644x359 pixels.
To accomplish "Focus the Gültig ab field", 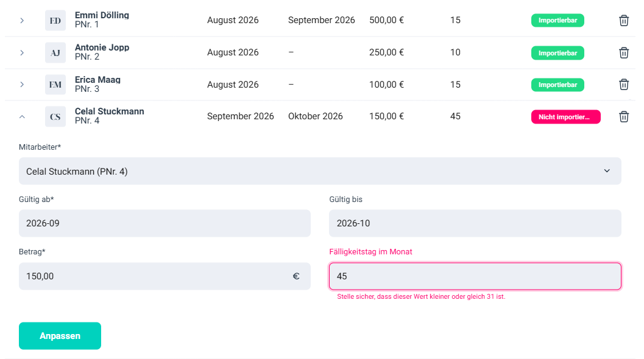I will [165, 223].
